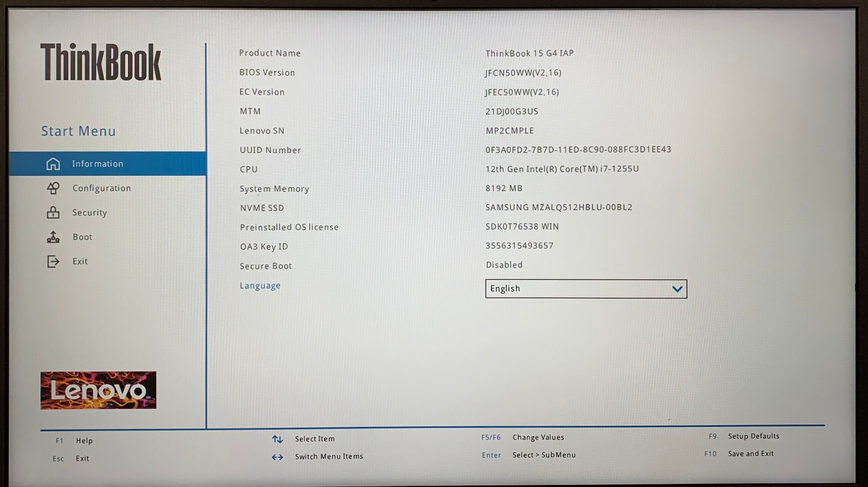This screenshot has width=868, height=487.
Task: Click the F1 Help hint
Action: [x=74, y=441]
